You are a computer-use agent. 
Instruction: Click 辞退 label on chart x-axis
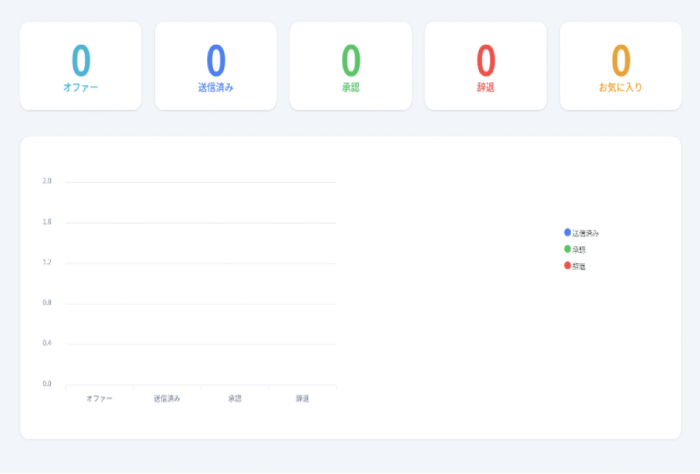tap(302, 399)
